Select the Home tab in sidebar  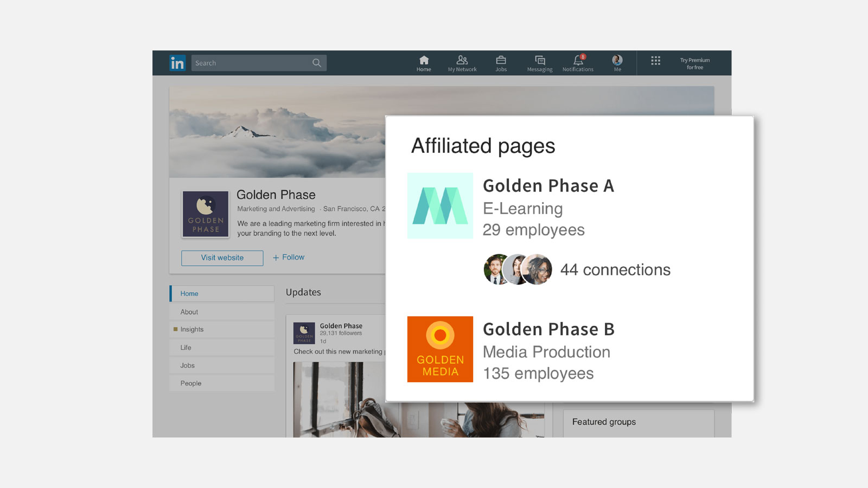222,293
